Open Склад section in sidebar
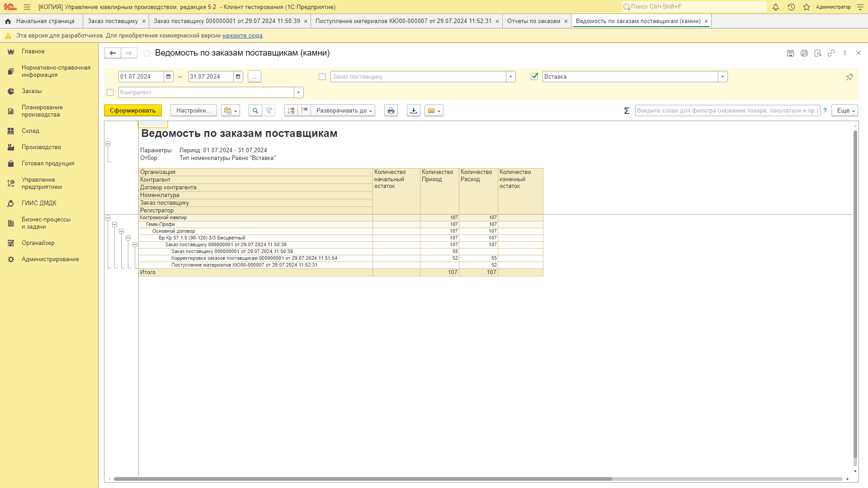Screen dimensions: 868x488 coord(30,131)
